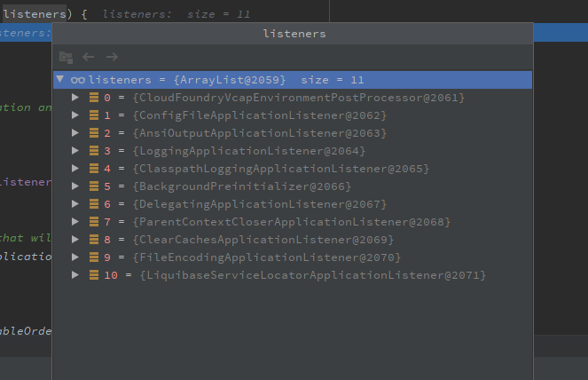Click the leftmost icon in the listeners popup toolbar
Viewport: 588px width, 380px height.
click(67, 57)
